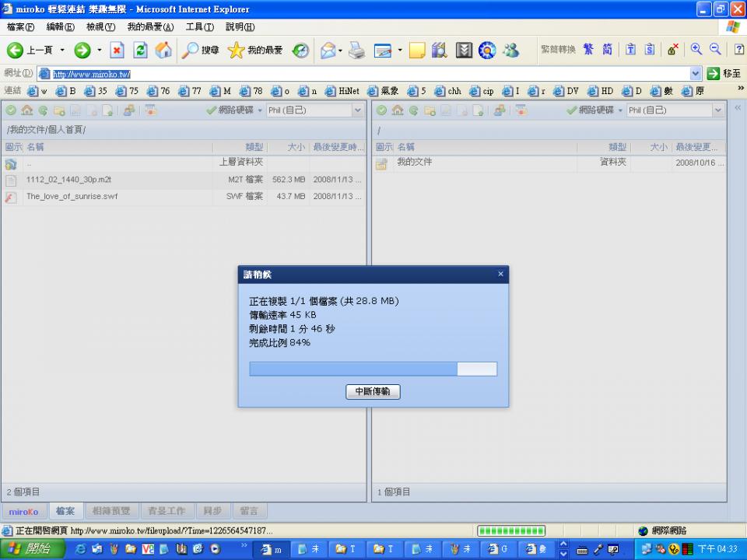
Task: Open the 編輯(E) menu
Action: click(60, 27)
